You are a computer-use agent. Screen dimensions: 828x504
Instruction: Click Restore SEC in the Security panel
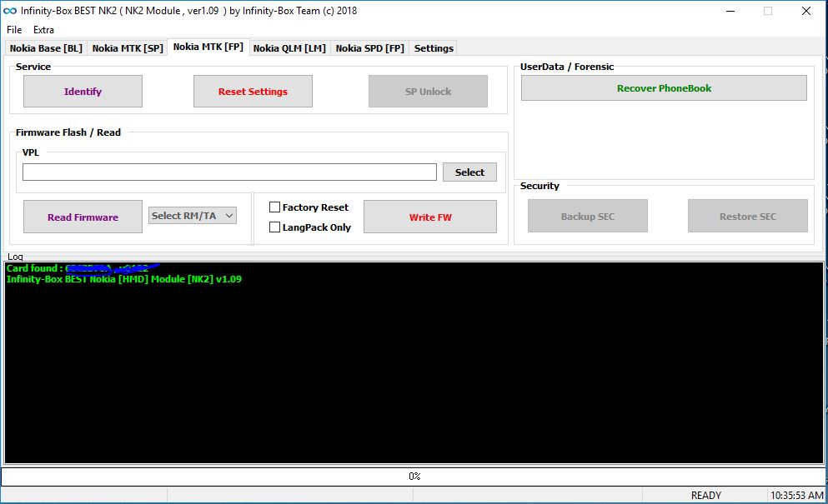[x=747, y=215]
